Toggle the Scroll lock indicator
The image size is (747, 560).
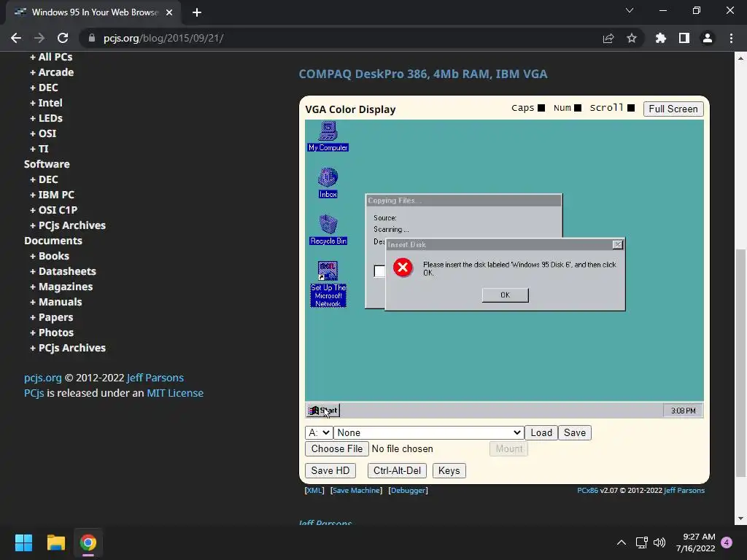pyautogui.click(x=631, y=108)
